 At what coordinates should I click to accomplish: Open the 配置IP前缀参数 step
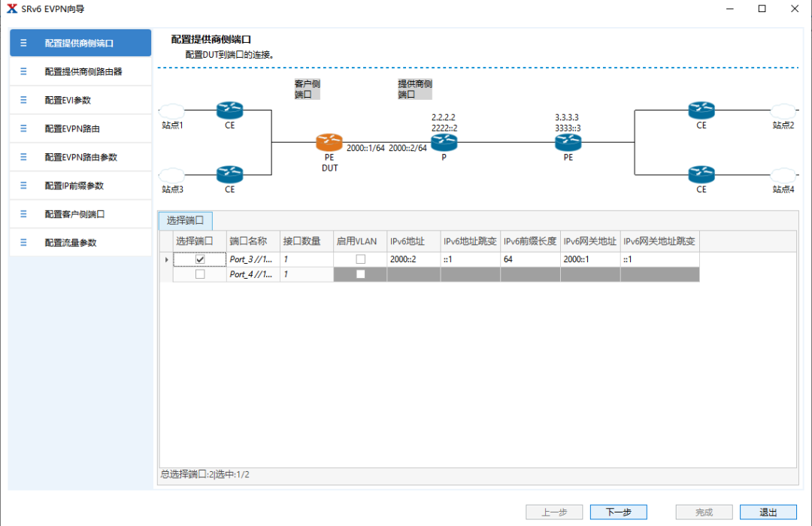point(80,186)
